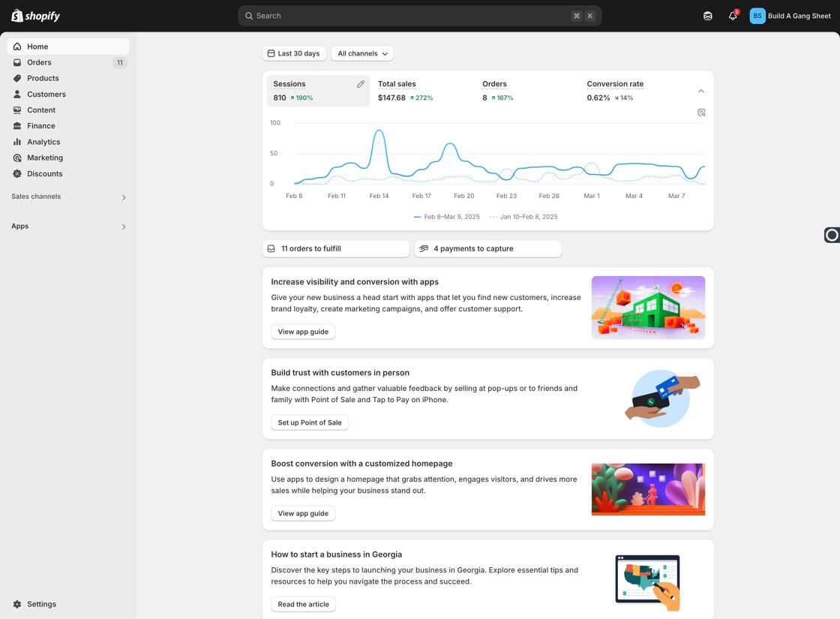Click the 'How to start a business in Georgia' heading
The width and height of the screenshot is (840, 619).
pyautogui.click(x=337, y=554)
